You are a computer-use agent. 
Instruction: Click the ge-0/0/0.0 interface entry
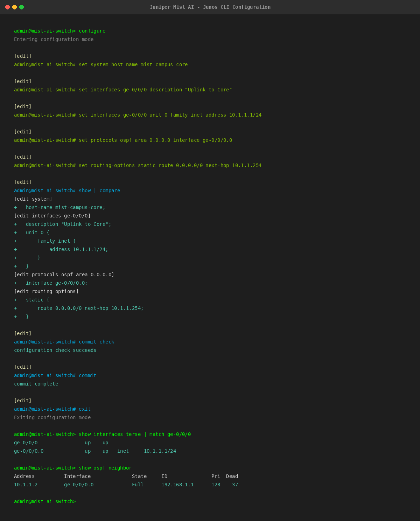pyautogui.click(x=29, y=451)
